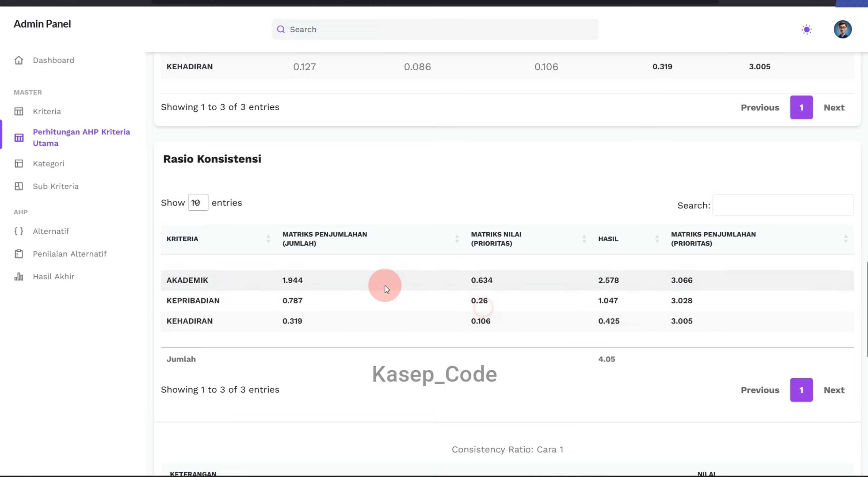Open the user profile avatar

click(843, 29)
